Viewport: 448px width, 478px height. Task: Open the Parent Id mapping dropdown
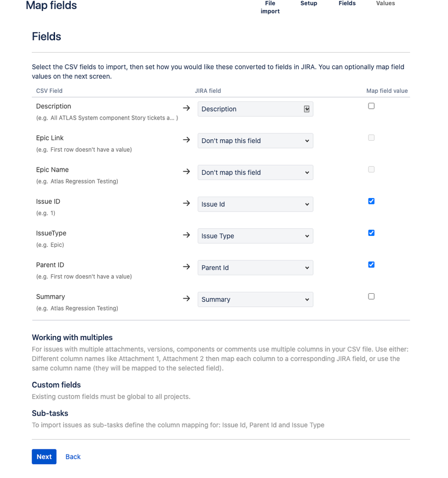click(255, 267)
